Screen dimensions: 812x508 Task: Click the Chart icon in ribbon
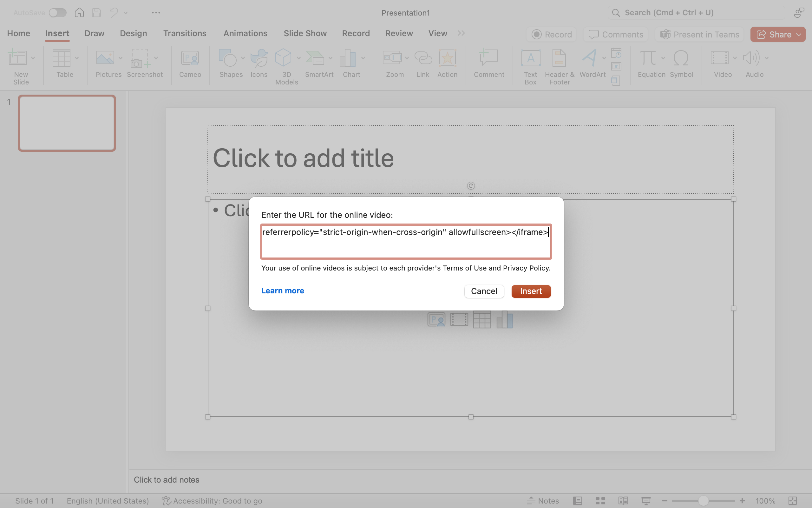click(348, 58)
